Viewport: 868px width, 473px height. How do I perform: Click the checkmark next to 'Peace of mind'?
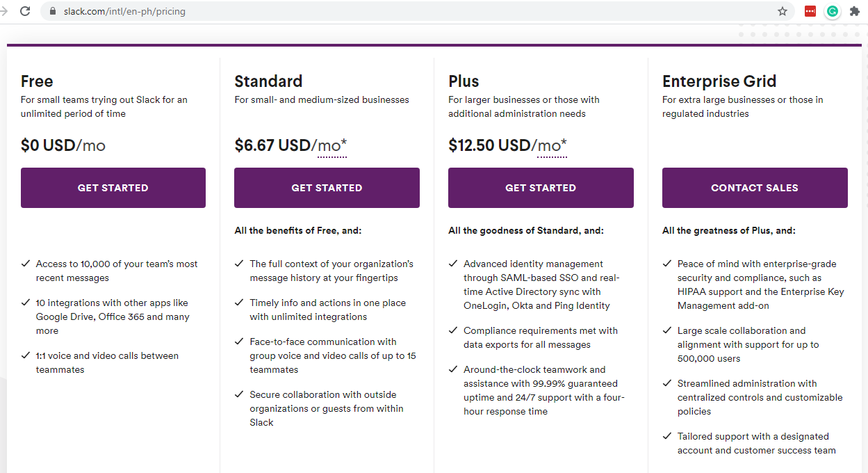[x=667, y=264]
